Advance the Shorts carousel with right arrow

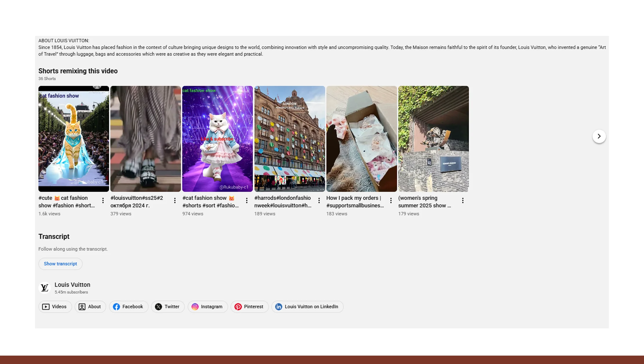599,136
